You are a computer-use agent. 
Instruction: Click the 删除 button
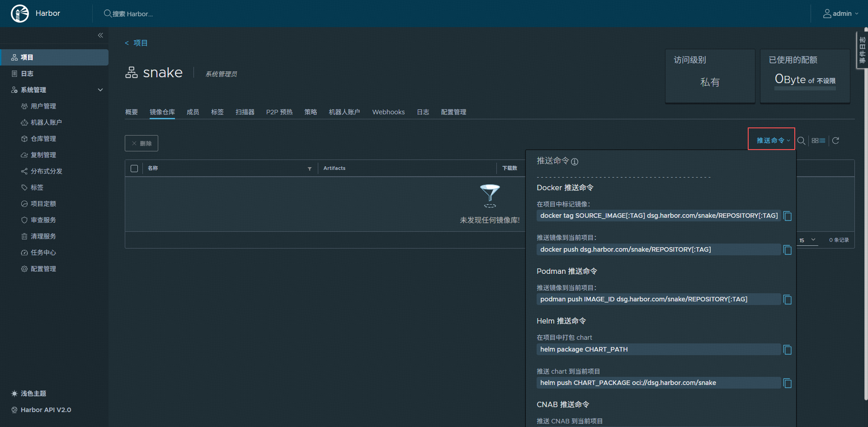pos(142,143)
